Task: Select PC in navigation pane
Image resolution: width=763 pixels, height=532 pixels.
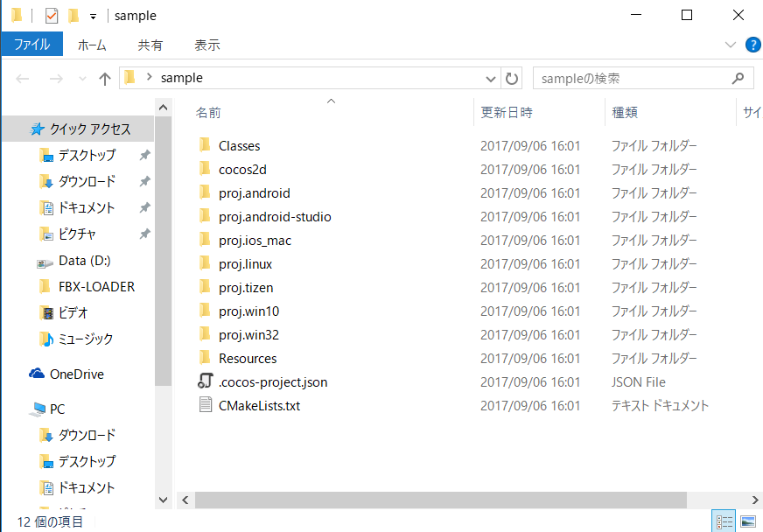Action: [x=57, y=409]
